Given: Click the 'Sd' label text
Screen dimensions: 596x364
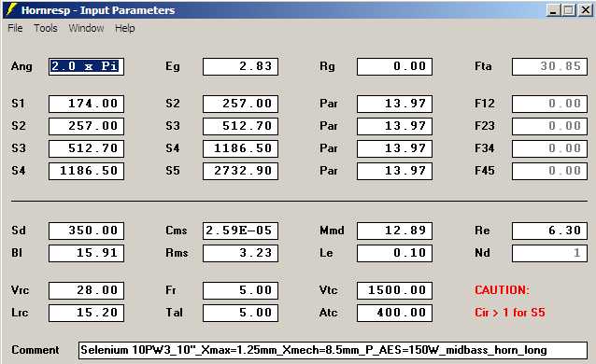Looking at the screenshot, I should pyautogui.click(x=19, y=231).
